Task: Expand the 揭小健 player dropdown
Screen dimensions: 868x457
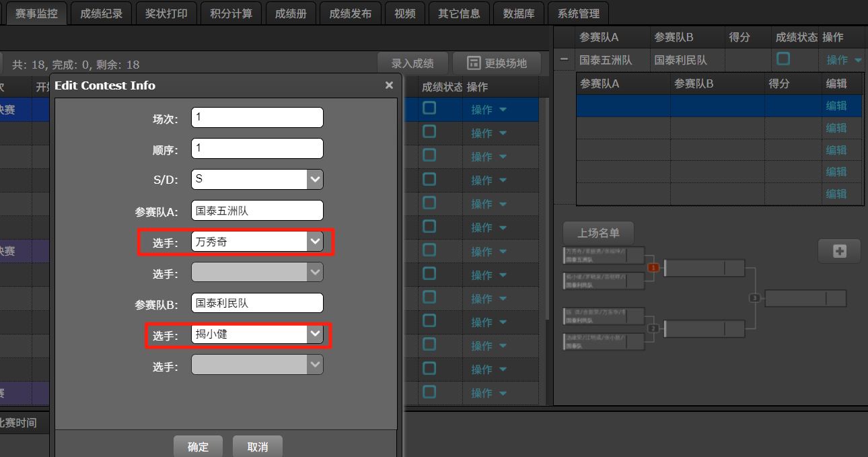Action: [315, 334]
